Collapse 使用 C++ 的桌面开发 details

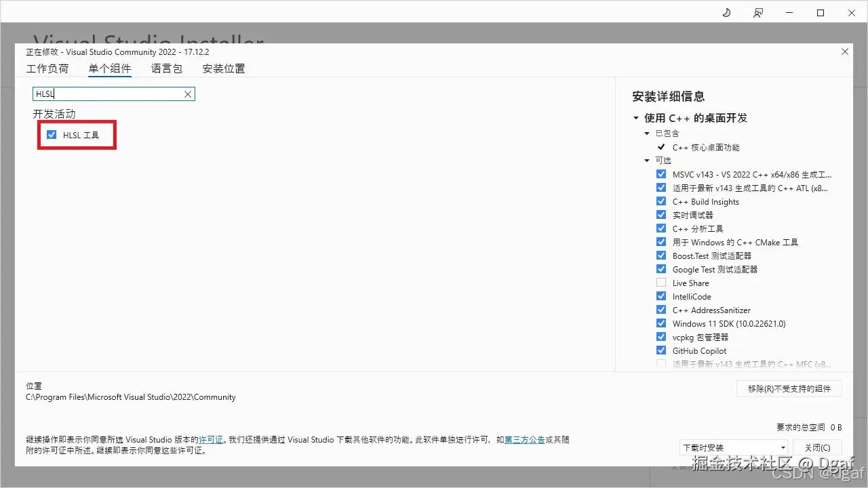coord(635,118)
